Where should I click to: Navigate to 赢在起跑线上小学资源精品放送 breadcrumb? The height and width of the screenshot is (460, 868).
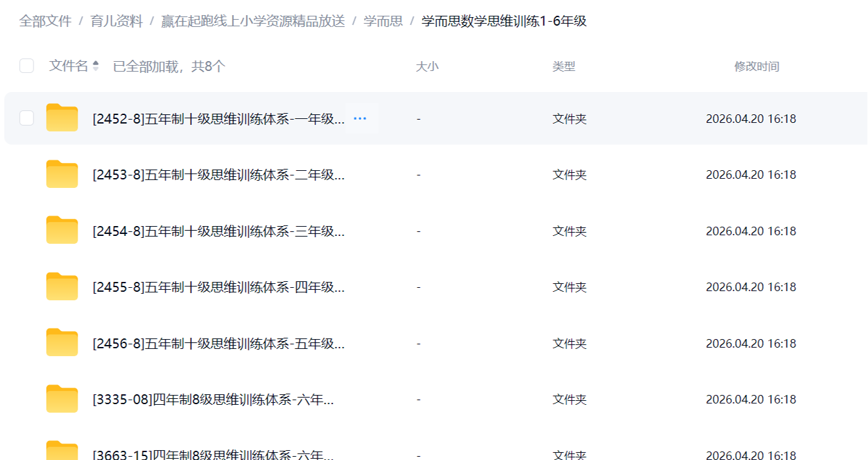click(x=253, y=21)
